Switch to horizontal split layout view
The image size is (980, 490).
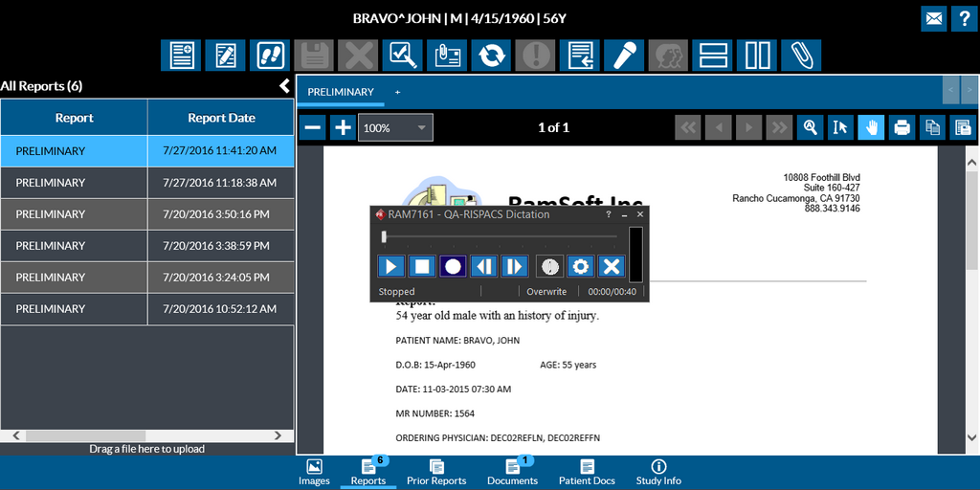(712, 55)
